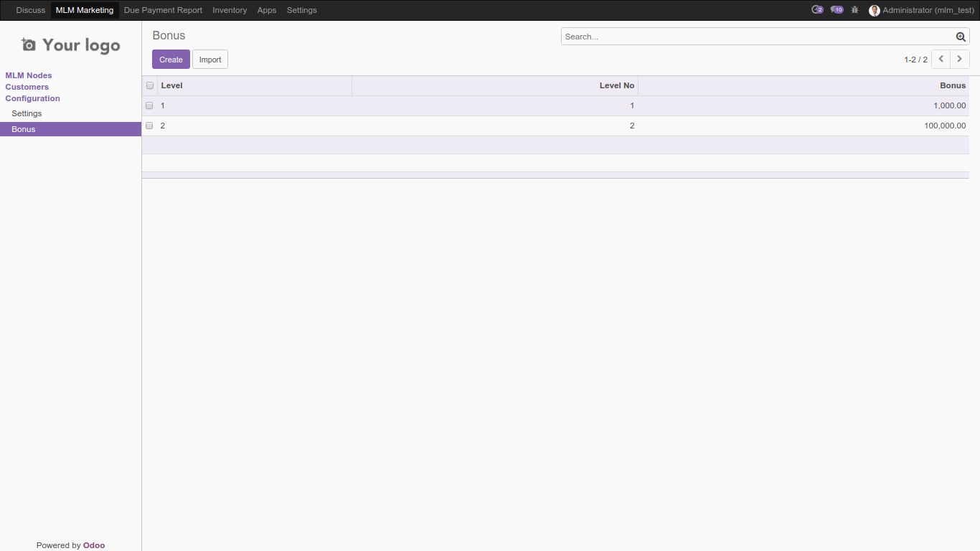Screen dimensions: 980x551
Task: Open the activities clock icon showing 2
Action: 817,9
